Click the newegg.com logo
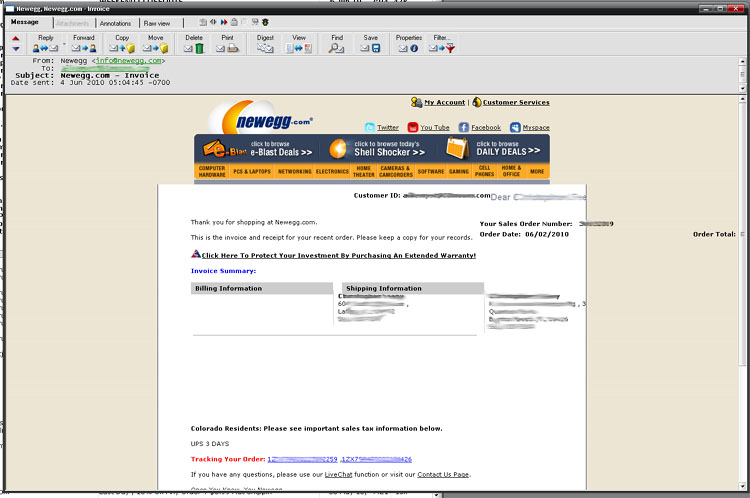Viewport: 750px width, 498px height. (x=262, y=117)
